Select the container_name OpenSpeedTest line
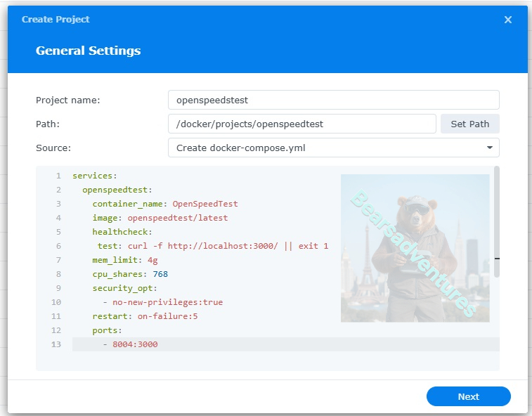Screen dimensions: 532x416 [x=165, y=204]
